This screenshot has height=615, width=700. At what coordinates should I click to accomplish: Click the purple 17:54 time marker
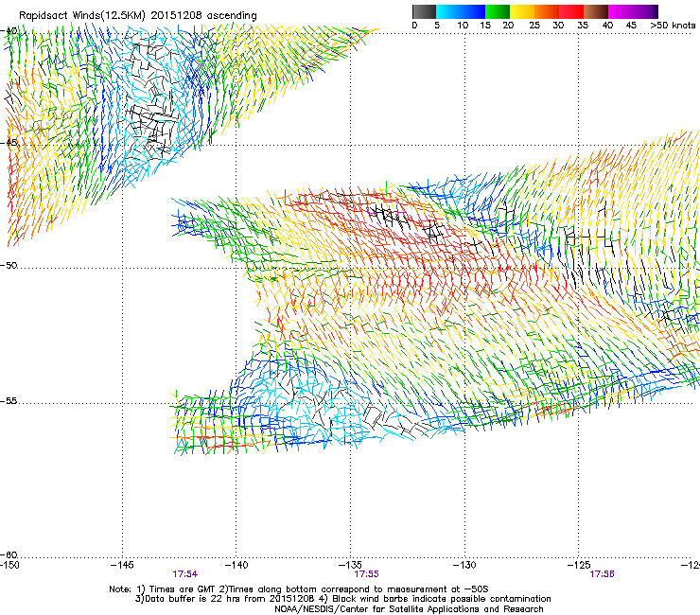184,574
